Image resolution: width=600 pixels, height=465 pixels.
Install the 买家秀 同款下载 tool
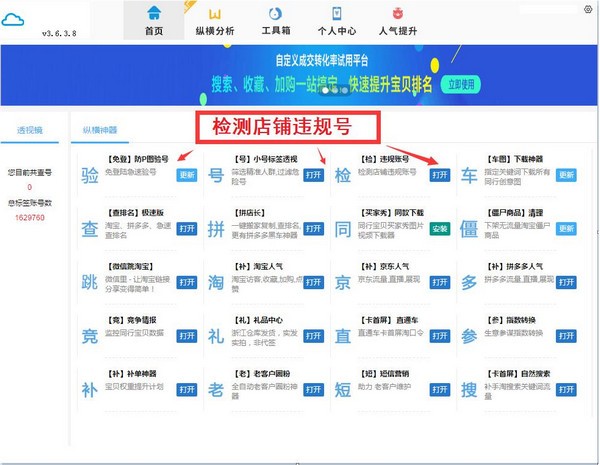tap(439, 229)
